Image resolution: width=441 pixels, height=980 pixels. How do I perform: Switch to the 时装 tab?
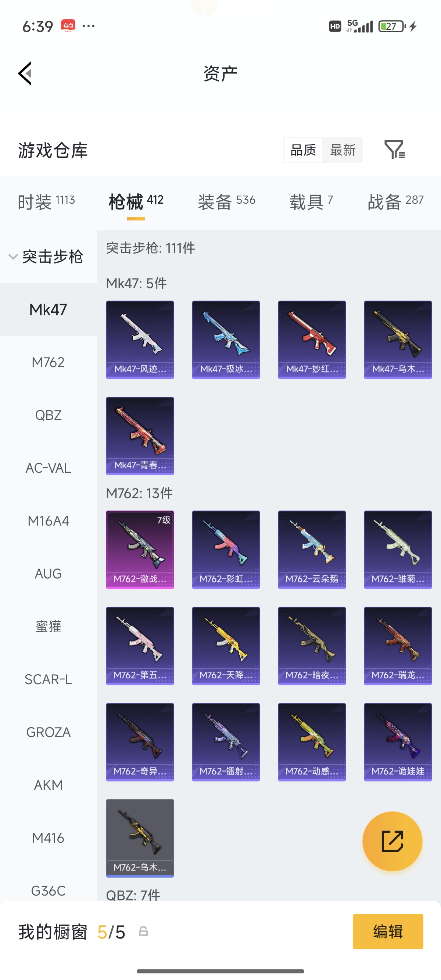click(x=46, y=201)
